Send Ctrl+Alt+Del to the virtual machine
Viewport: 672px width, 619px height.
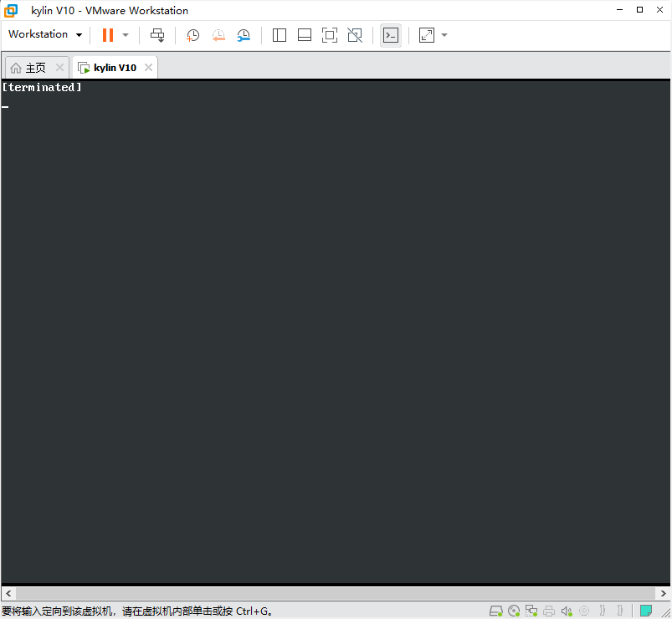tap(157, 35)
